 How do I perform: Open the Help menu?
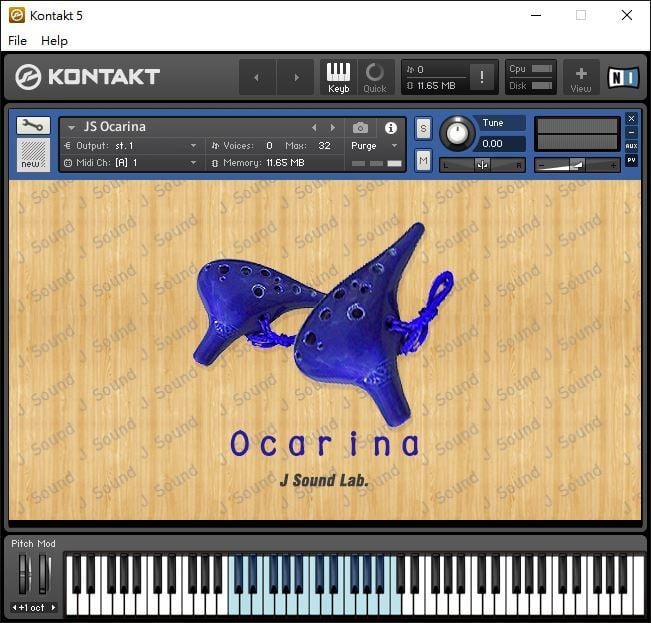[54, 41]
